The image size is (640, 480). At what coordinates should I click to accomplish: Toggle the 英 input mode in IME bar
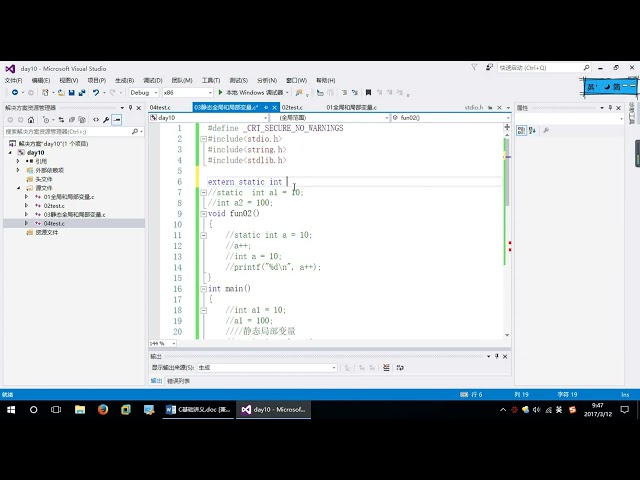pos(591,87)
